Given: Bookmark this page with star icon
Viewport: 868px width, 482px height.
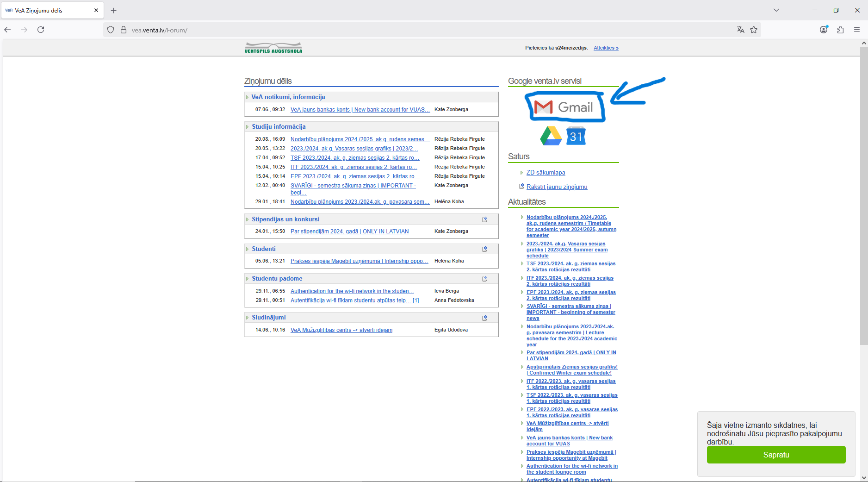Looking at the screenshot, I should coord(754,30).
